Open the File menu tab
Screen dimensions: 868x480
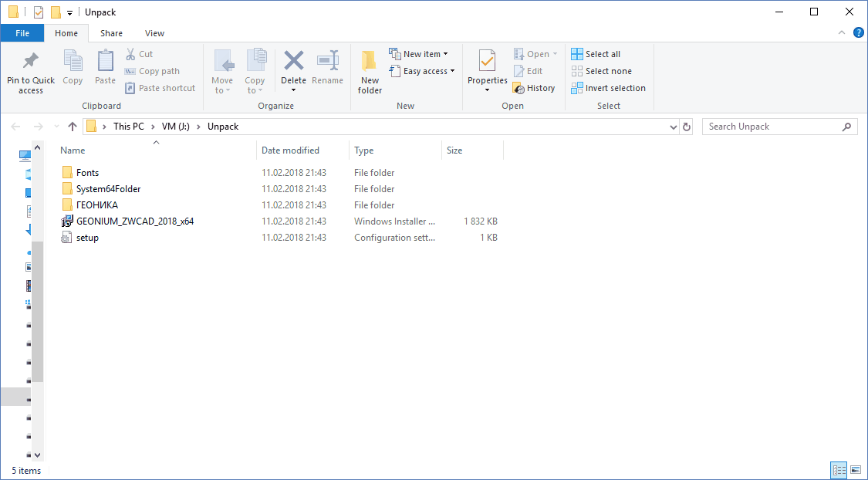click(22, 33)
